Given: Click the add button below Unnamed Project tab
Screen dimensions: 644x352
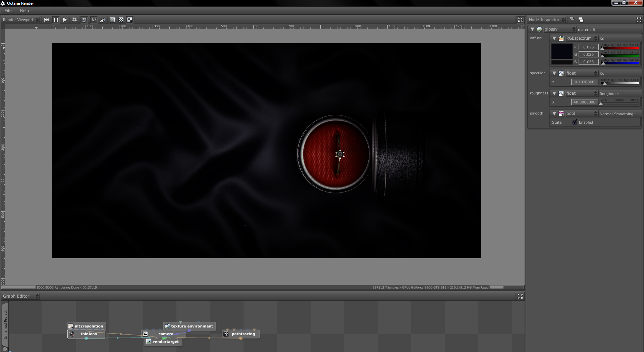Looking at the screenshot, I should click(5, 349).
